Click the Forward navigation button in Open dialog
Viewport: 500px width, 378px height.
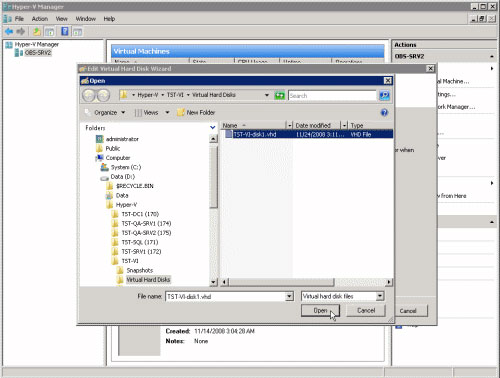tap(104, 96)
